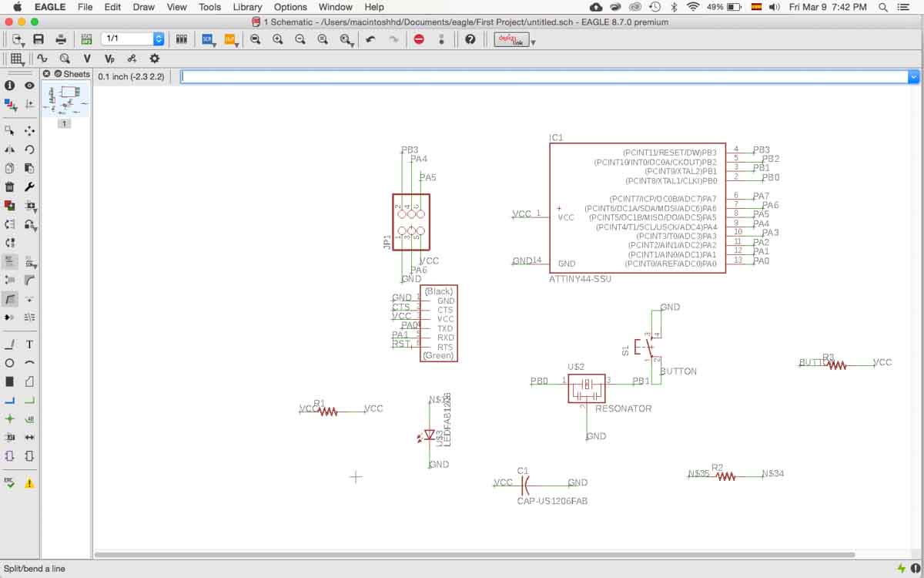Run the ERC check tool
This screenshot has height=578, width=924.
pyautogui.click(x=9, y=483)
